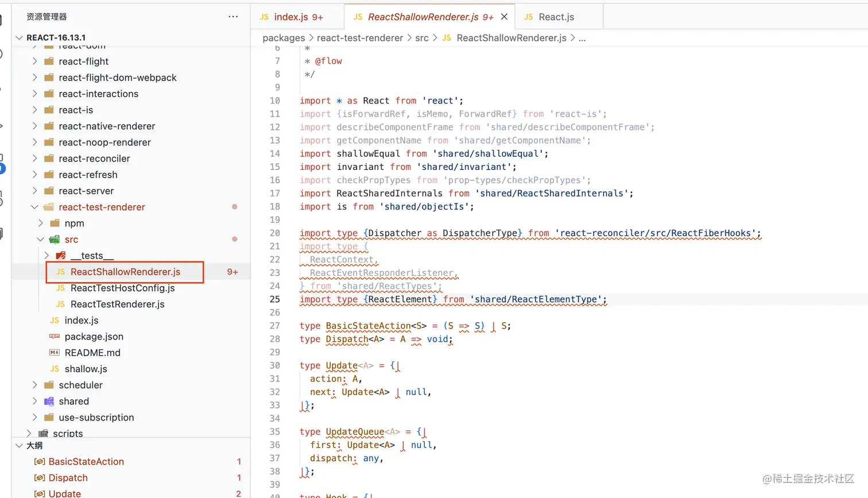Expand the react-flight-dom-webpack folder chevron
Image resolution: width=868 pixels, height=498 pixels.
click(x=34, y=78)
